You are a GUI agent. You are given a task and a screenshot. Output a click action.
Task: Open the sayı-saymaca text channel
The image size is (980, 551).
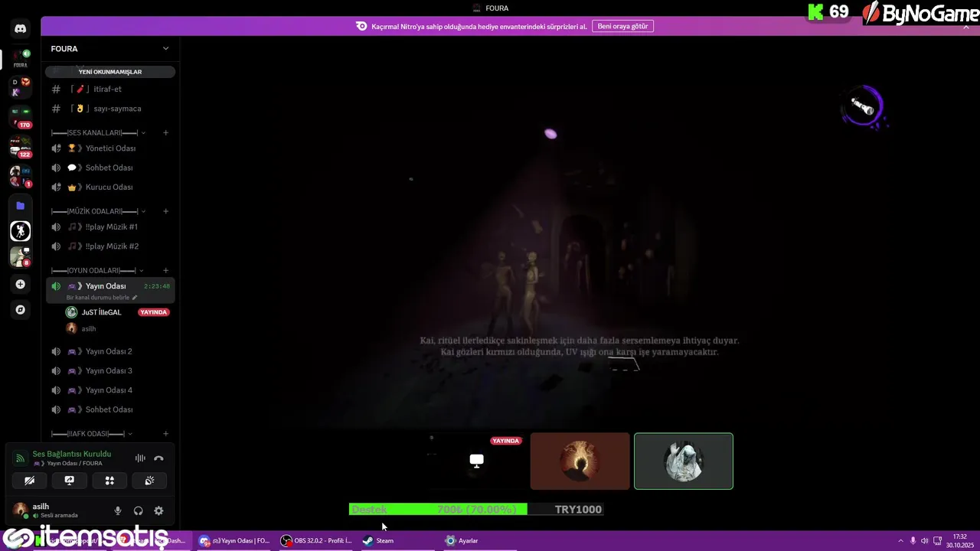tap(110, 109)
